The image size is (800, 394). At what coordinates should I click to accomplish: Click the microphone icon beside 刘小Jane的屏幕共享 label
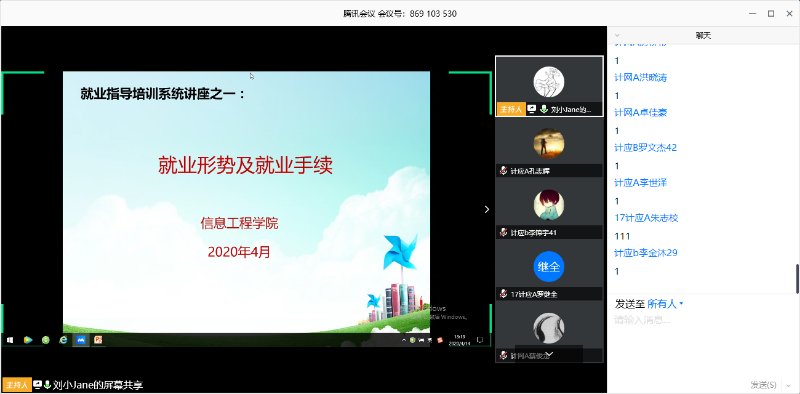(x=47, y=385)
